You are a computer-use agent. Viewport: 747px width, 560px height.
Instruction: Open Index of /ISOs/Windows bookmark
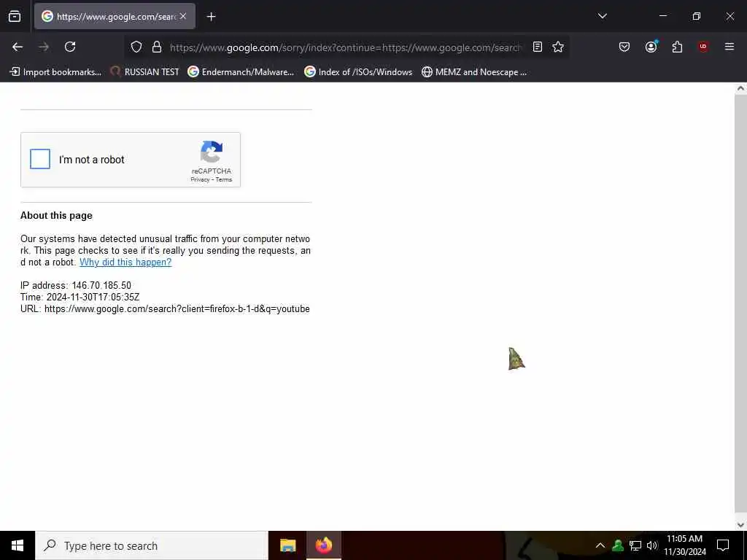(x=358, y=72)
